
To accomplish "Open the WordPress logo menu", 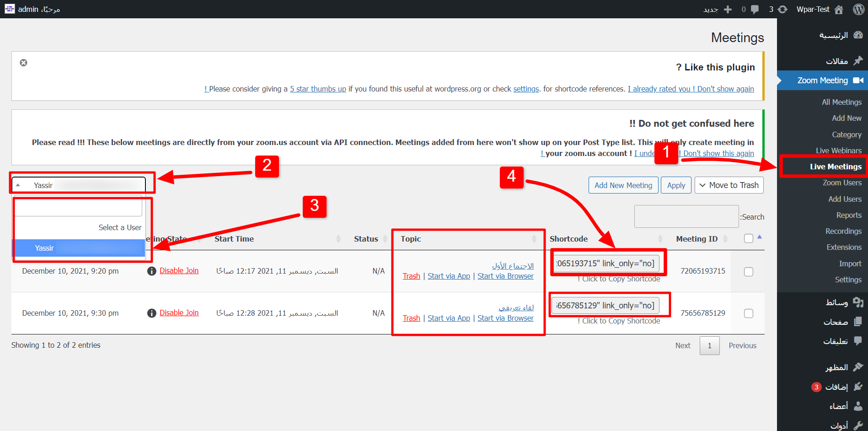I will (858, 9).
